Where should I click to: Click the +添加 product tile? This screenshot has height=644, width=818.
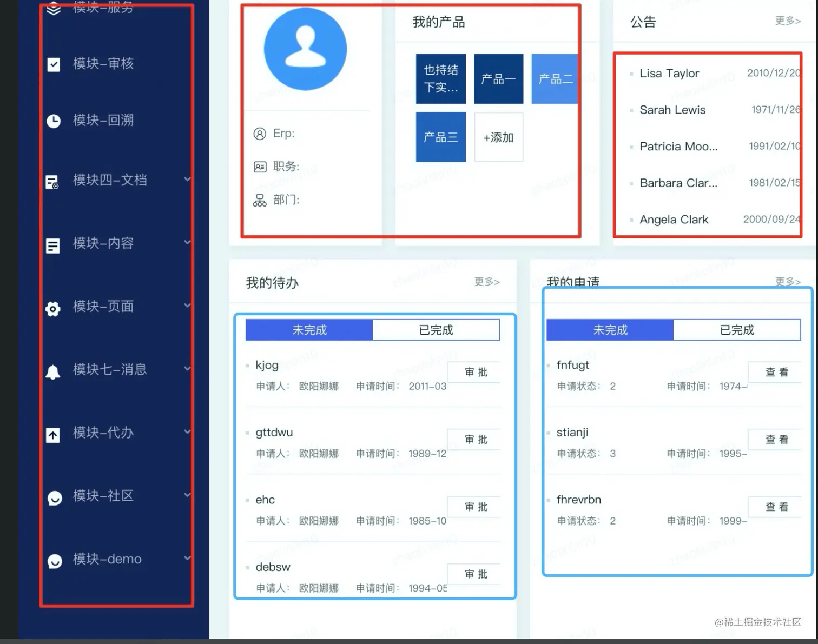(499, 137)
